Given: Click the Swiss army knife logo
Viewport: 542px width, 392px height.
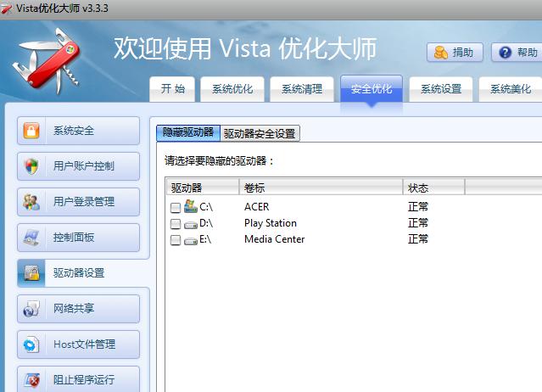Looking at the screenshot, I should click(47, 60).
